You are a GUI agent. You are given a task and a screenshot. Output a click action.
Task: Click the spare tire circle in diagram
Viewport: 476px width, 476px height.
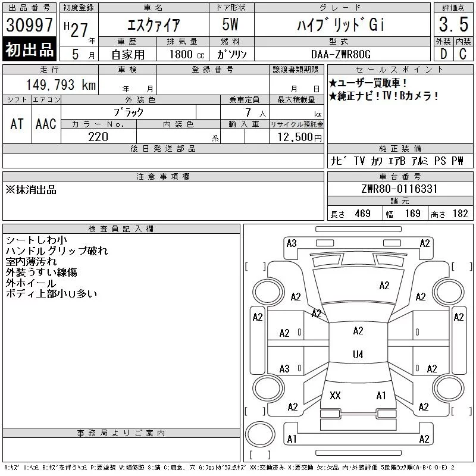260,434
